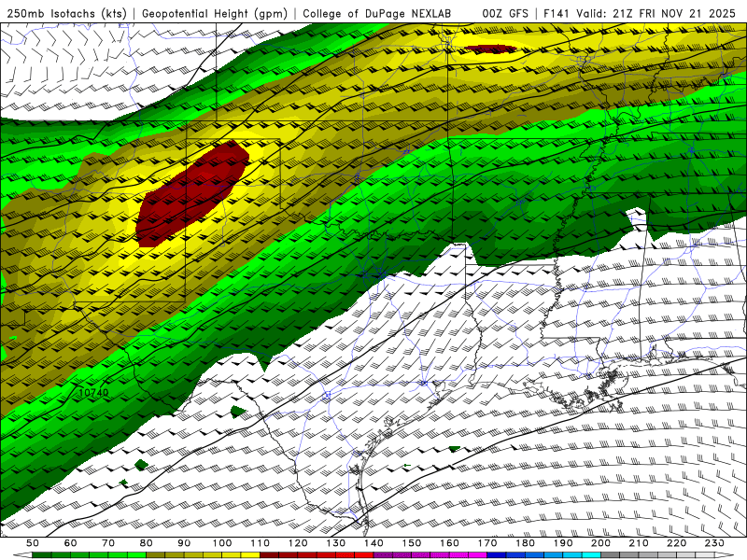Click the '250mb Isotachs (kts)' title text
This screenshot has height=560, width=747.
point(66,13)
